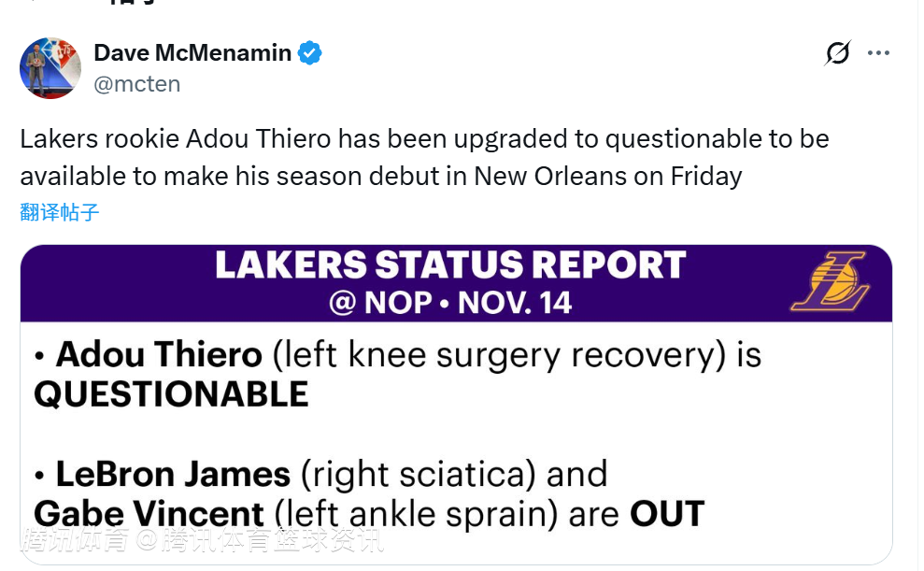Viewport: 924px width, 571px height.
Task: Click LeBron James's name in the report
Action: pyautogui.click(x=173, y=474)
